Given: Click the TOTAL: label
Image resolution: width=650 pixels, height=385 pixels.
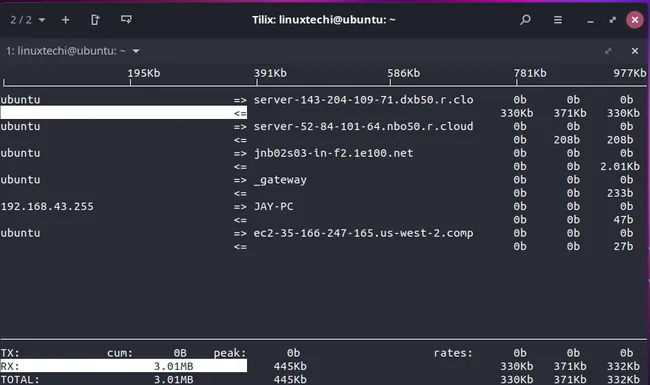Looking at the screenshot, I should tap(20, 380).
